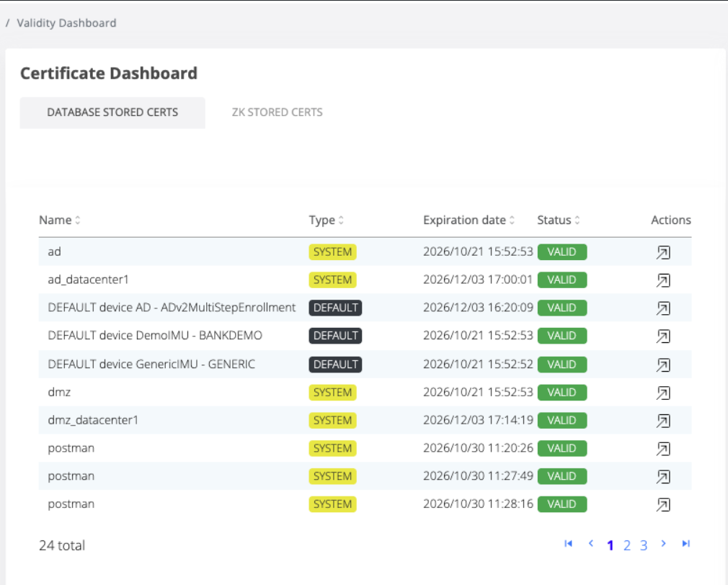Jump to the last page arrow
This screenshot has width=728, height=585.
(686, 544)
